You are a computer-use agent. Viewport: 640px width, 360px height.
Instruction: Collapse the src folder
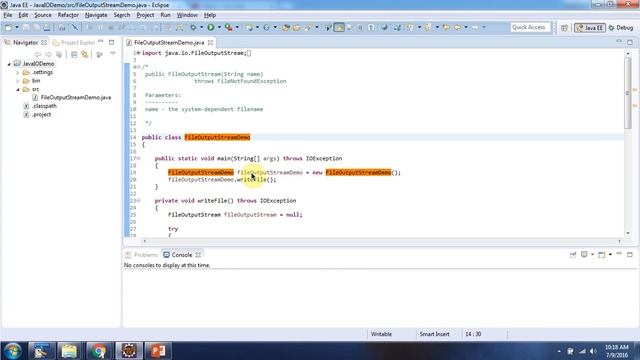[x=18, y=89]
